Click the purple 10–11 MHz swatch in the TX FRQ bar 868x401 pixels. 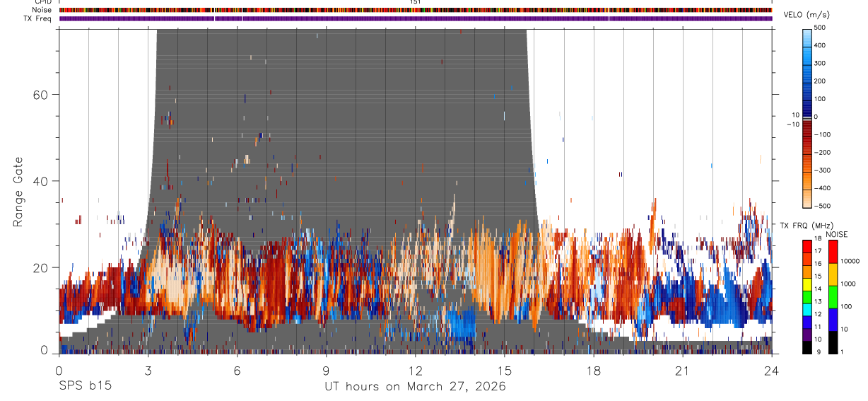coord(807,335)
